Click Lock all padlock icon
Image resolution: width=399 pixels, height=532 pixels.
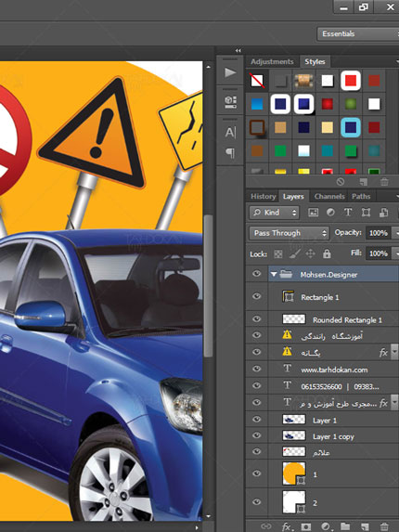pos(327,253)
